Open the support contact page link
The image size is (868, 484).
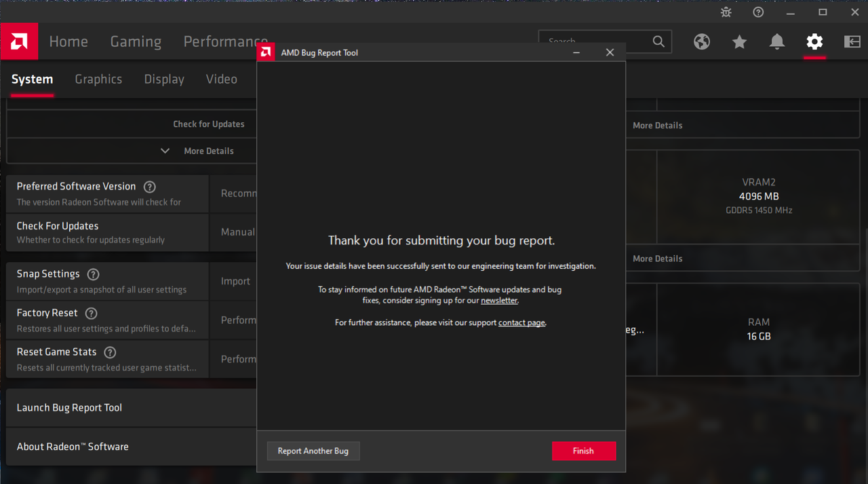pyautogui.click(x=521, y=322)
